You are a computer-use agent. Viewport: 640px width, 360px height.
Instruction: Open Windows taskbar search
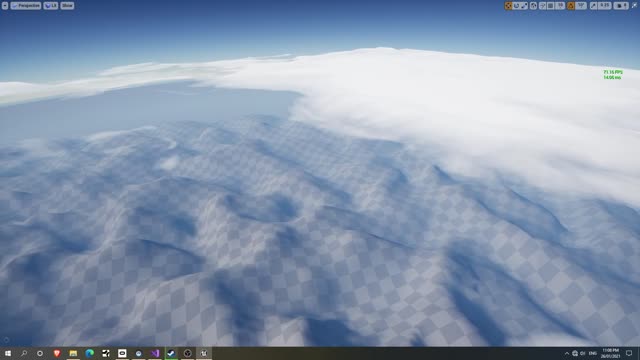pyautogui.click(x=24, y=353)
